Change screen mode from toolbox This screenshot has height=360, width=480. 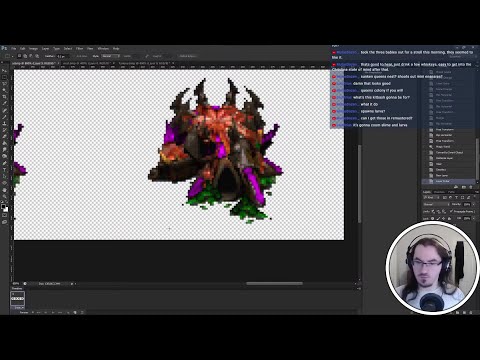(x=5, y=222)
